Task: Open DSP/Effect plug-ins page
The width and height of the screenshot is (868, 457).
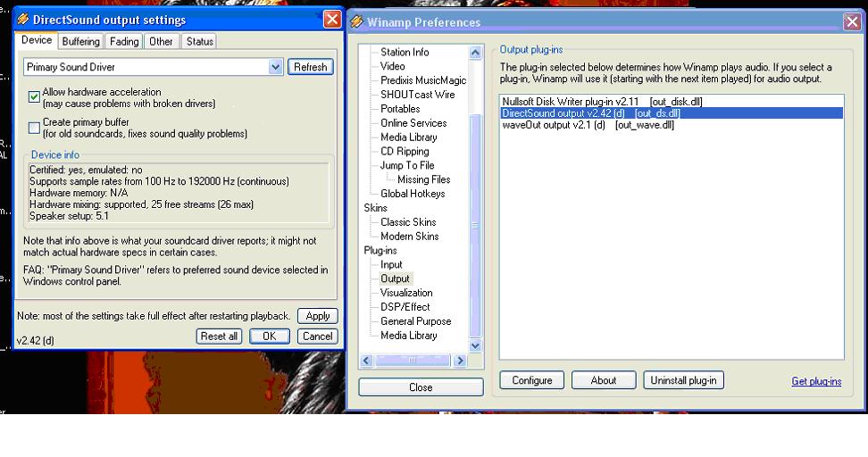Action: pyautogui.click(x=405, y=307)
